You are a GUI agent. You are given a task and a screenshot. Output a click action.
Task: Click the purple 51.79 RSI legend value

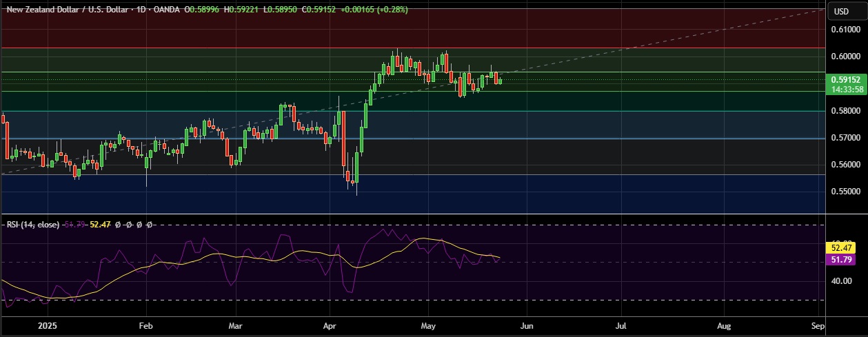pyautogui.click(x=74, y=225)
